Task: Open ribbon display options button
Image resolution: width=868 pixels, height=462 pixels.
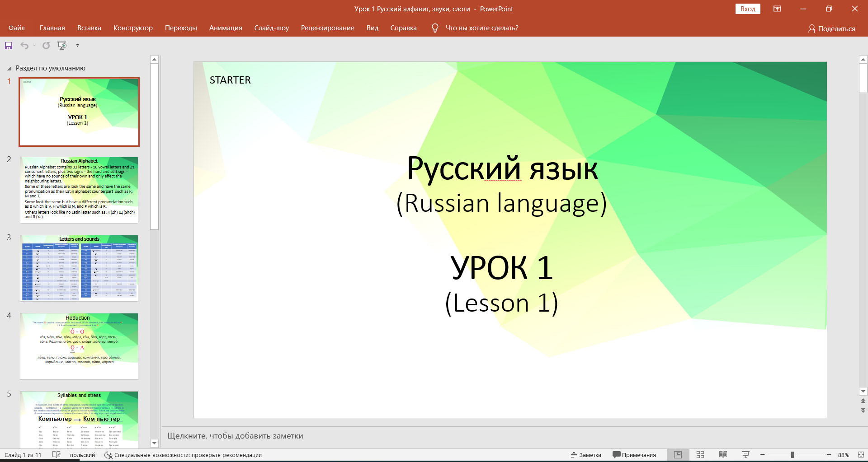Action: (x=777, y=9)
